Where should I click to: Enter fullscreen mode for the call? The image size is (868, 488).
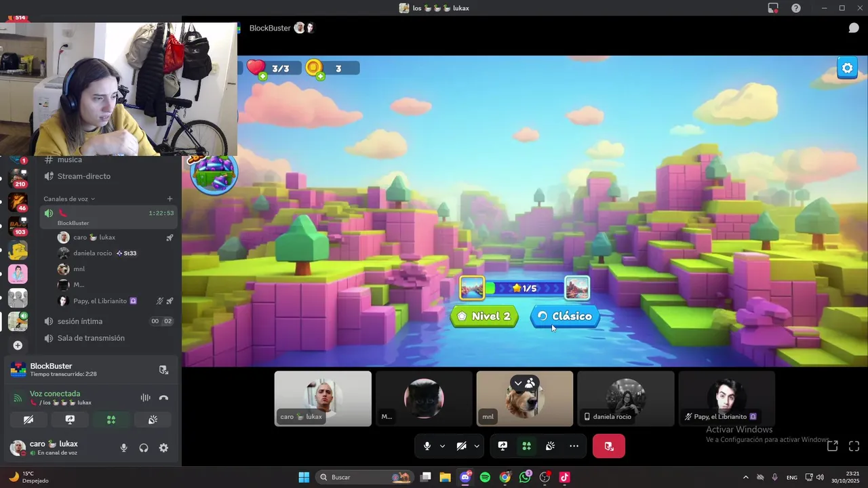pyautogui.click(x=854, y=446)
